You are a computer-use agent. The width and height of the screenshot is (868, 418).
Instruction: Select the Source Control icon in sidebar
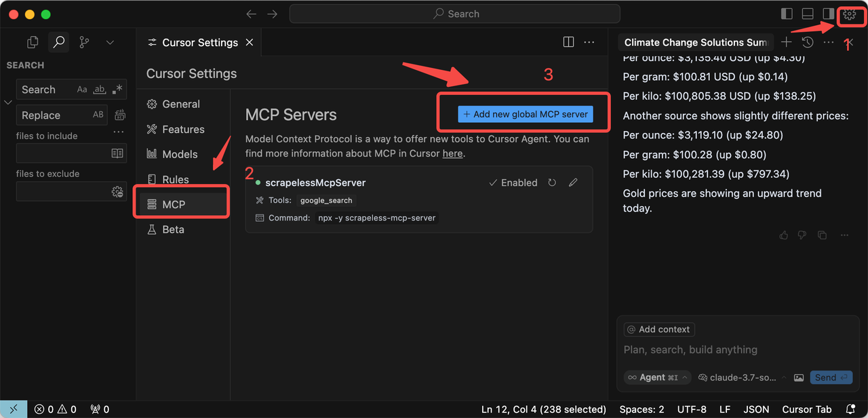[83, 42]
